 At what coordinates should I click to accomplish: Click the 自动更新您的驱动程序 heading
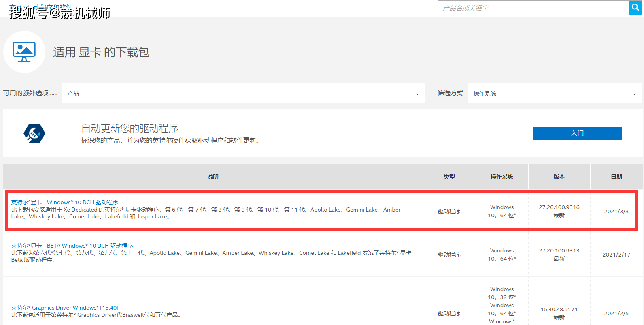[x=130, y=128]
